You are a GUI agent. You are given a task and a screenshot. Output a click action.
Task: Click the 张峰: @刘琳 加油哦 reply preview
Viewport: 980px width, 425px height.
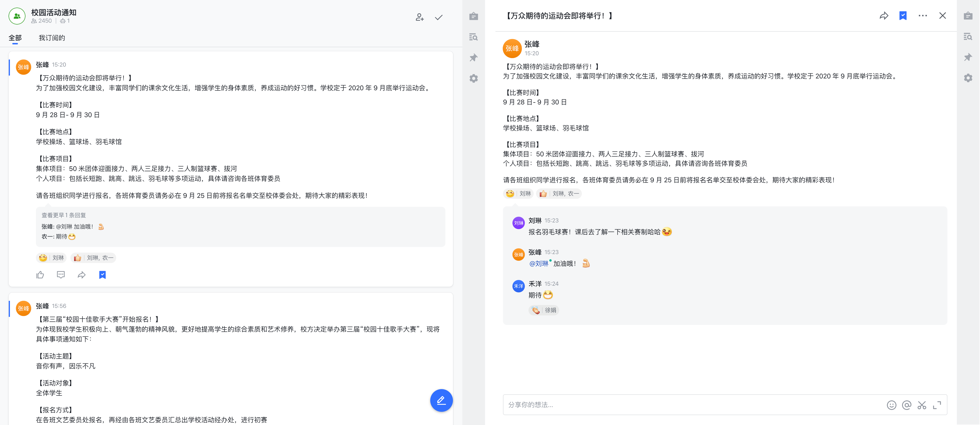click(73, 226)
